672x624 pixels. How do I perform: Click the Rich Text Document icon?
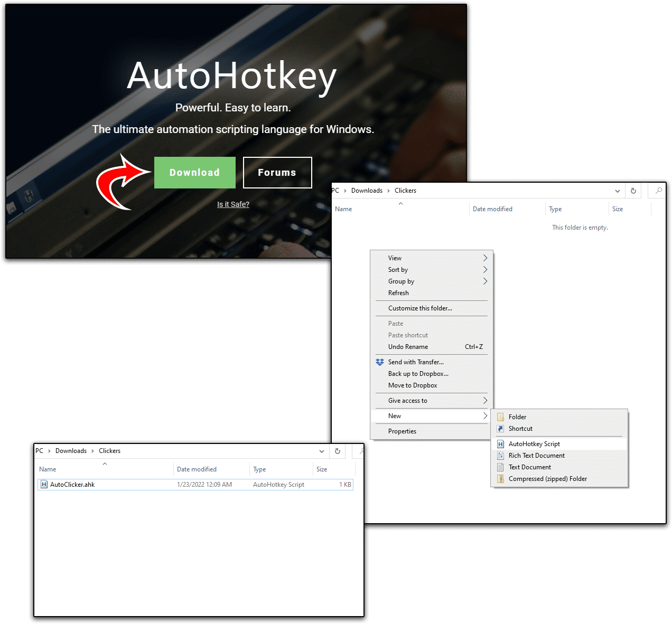point(500,456)
